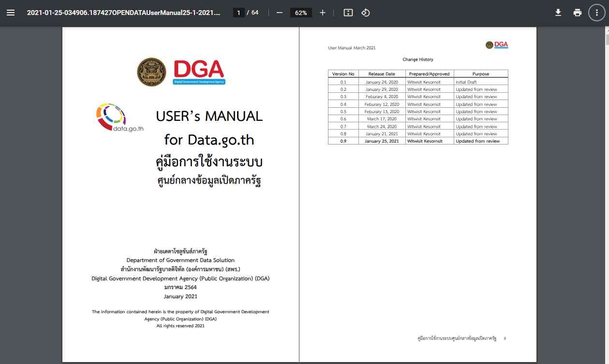Click the small DGA logo in the page header
Viewport: 609px width, 364px height.
click(497, 45)
